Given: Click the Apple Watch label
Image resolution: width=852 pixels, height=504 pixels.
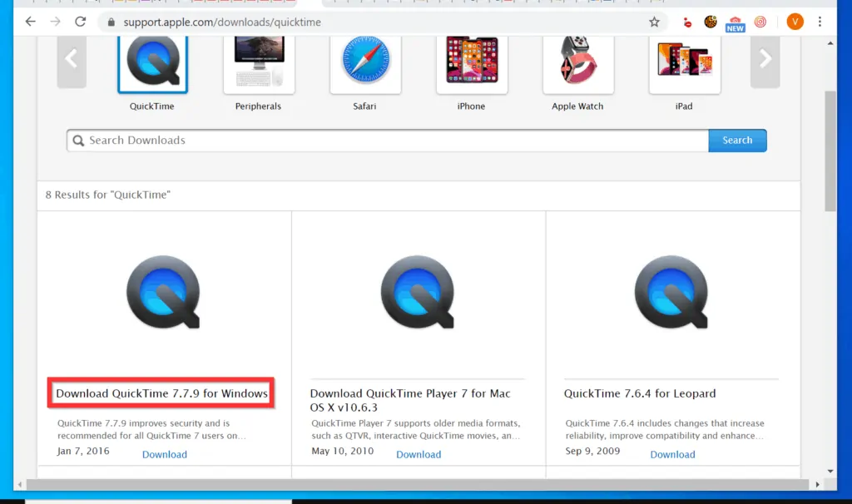Looking at the screenshot, I should click(577, 106).
